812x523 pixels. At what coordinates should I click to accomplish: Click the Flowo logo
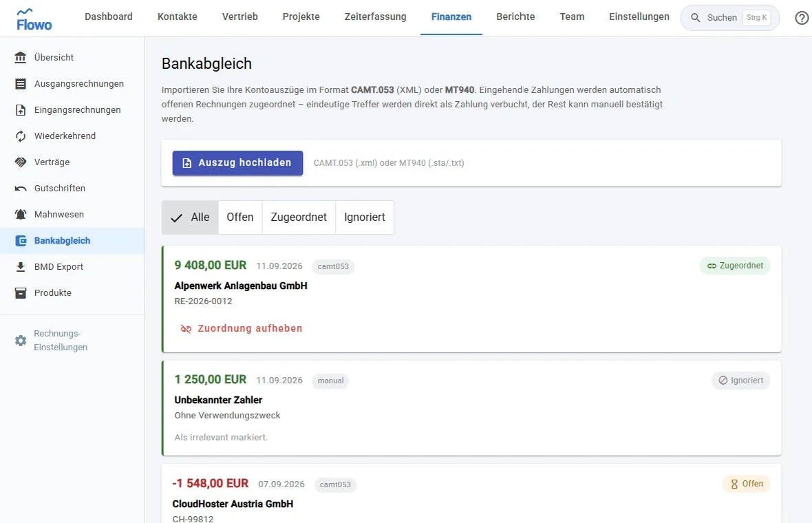(34, 19)
